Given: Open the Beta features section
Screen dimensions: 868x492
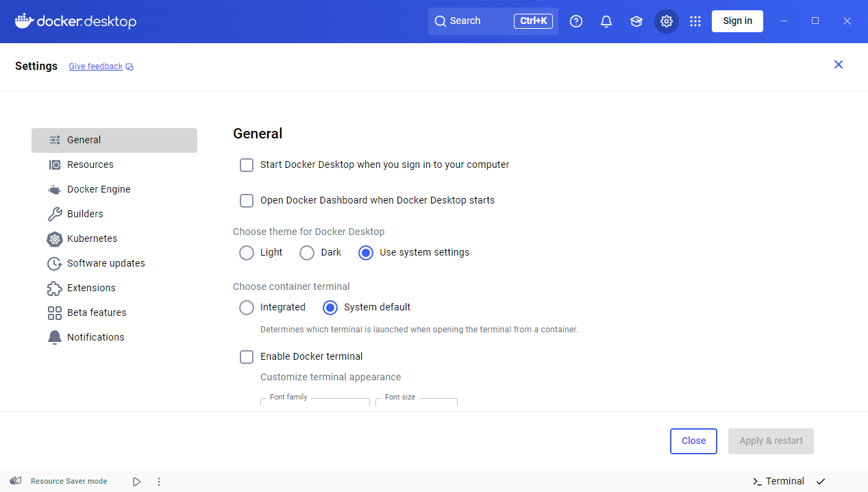Looking at the screenshot, I should 94,312.
